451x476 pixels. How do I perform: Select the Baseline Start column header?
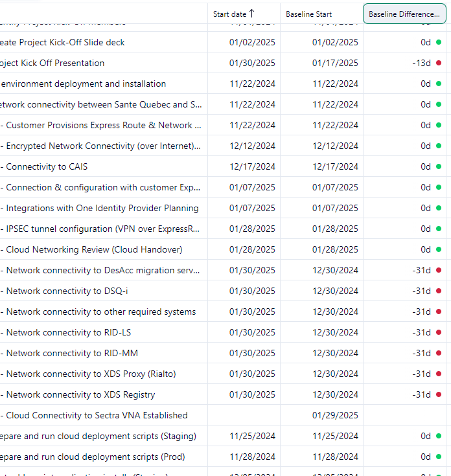point(308,14)
